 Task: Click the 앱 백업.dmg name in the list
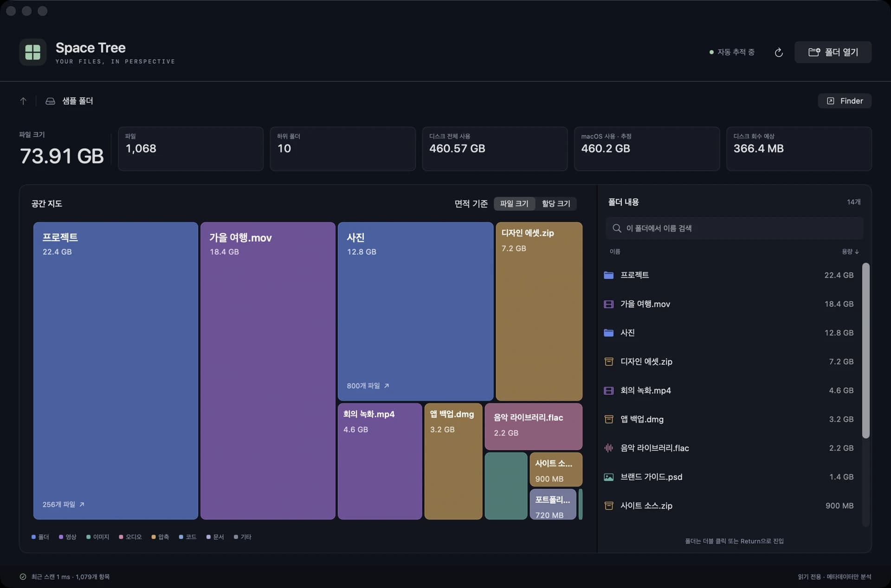[642, 419]
